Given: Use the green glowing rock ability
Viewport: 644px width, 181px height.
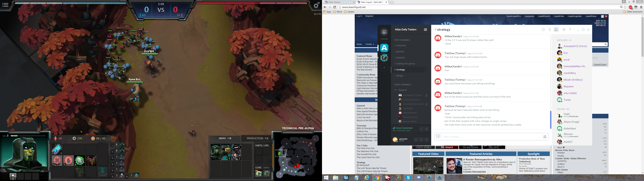Looking at the screenshot, I should pos(80,160).
